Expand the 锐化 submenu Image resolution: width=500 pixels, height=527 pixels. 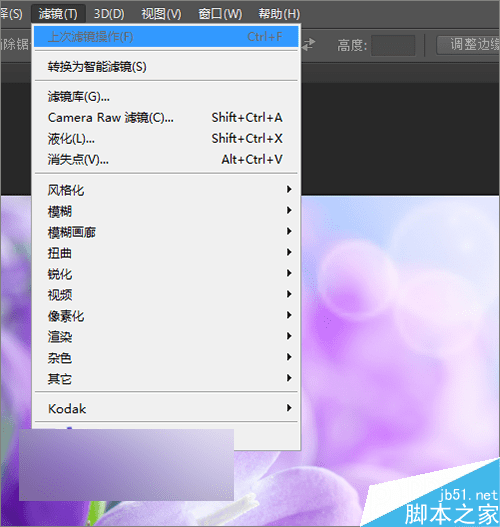[x=166, y=274]
